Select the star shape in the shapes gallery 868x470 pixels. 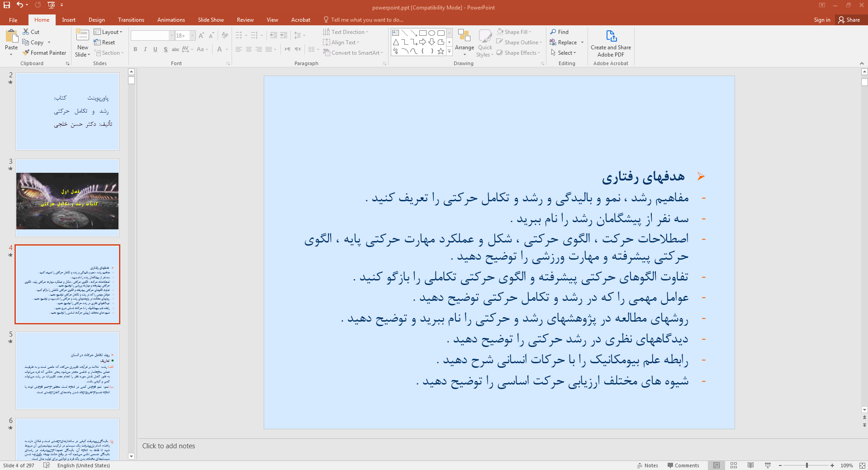[441, 51]
